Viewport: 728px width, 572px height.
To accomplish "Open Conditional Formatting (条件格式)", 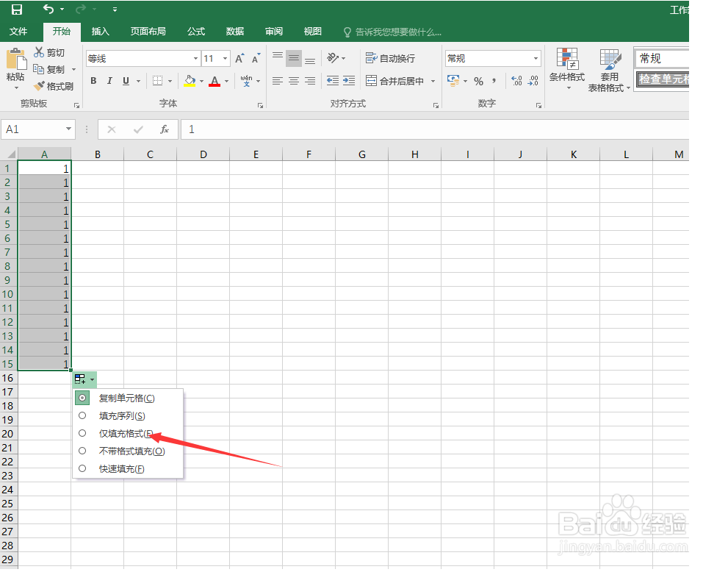I will click(566, 68).
